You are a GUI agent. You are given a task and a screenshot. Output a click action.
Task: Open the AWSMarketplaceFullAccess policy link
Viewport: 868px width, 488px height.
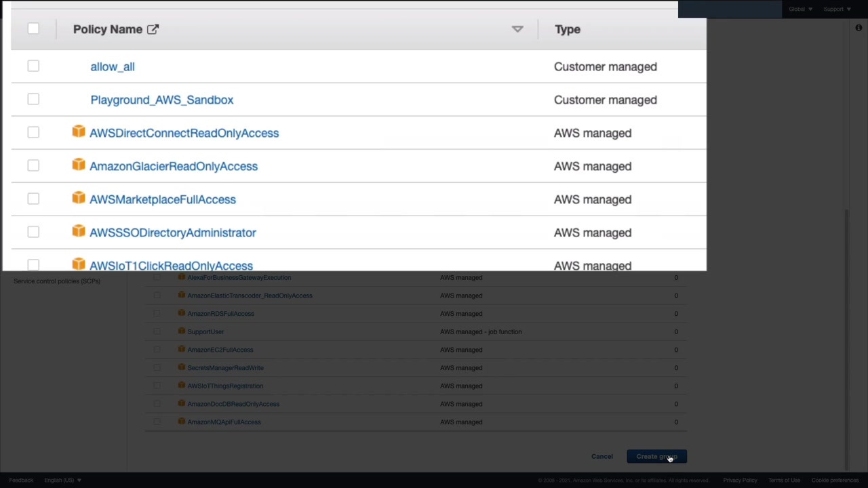coord(163,199)
